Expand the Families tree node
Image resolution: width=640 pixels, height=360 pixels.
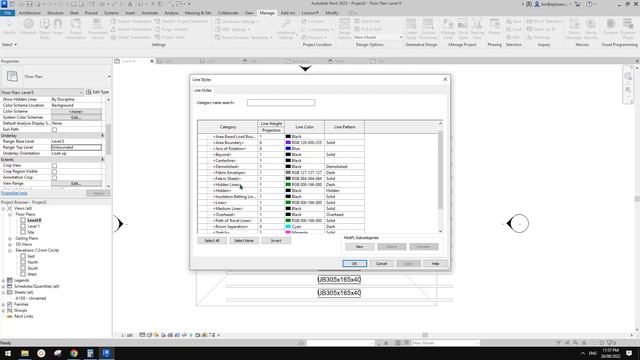[x=3, y=304]
